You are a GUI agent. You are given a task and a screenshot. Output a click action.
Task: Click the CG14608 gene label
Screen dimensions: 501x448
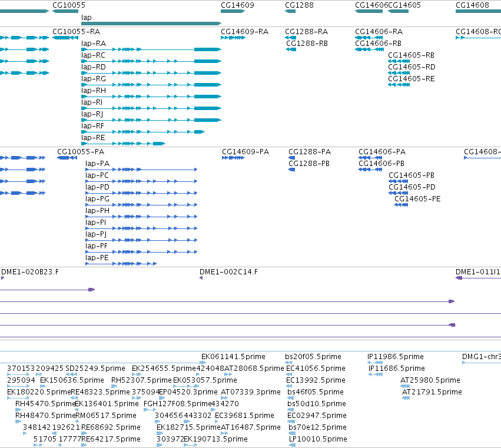click(x=472, y=5)
